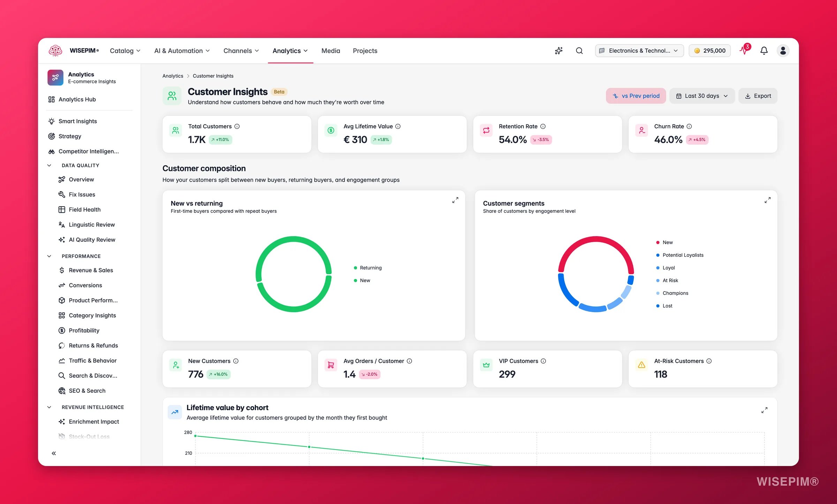Open the user profile avatar
Viewport: 837px width, 504px height.
click(x=783, y=51)
